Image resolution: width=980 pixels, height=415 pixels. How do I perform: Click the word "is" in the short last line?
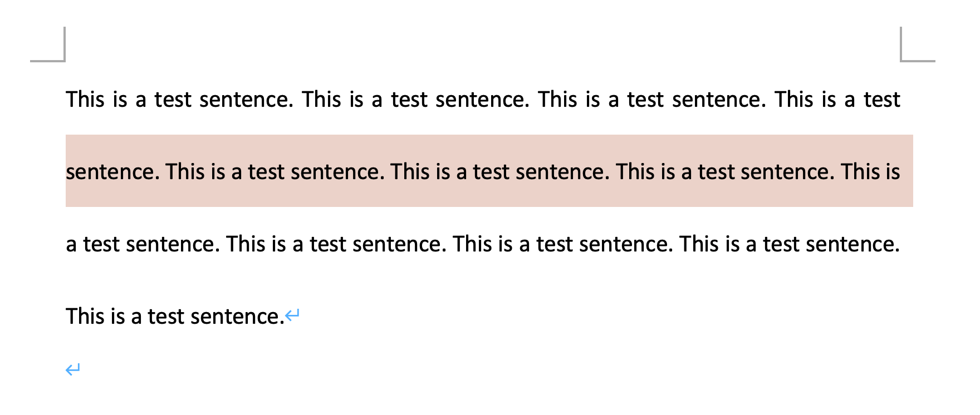click(x=117, y=317)
